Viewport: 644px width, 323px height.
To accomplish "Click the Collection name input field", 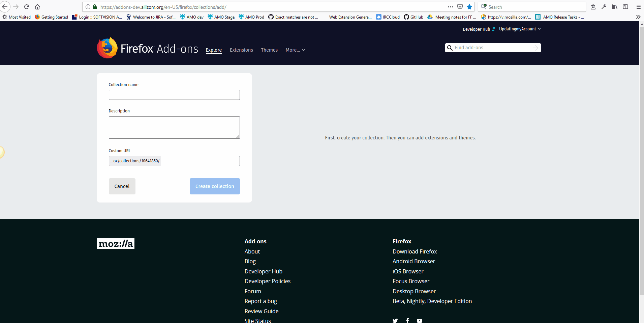I will (174, 95).
